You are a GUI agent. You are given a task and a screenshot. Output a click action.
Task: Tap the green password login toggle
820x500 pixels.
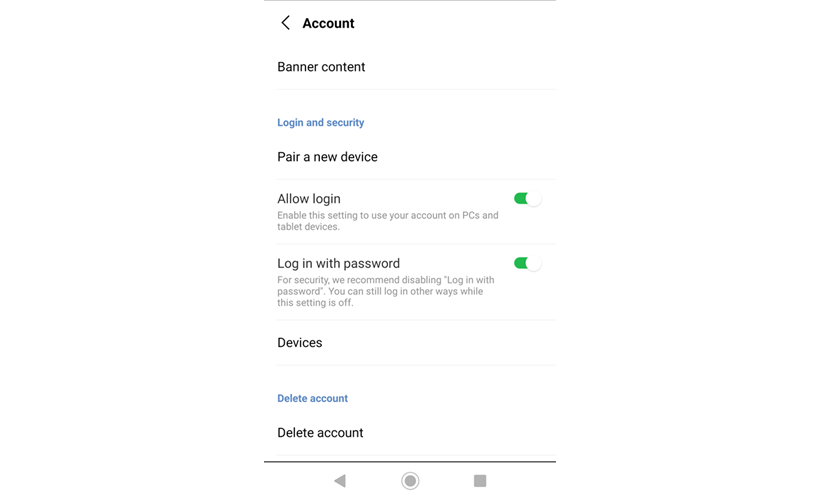(x=527, y=264)
